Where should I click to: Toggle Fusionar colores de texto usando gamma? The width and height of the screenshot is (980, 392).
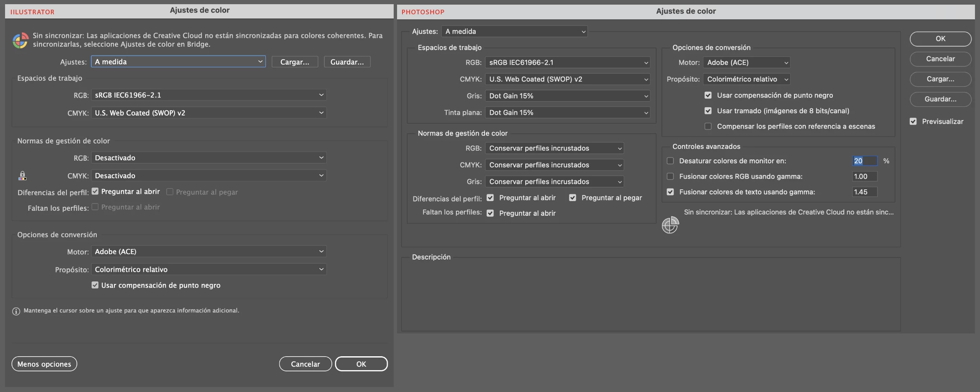point(670,192)
